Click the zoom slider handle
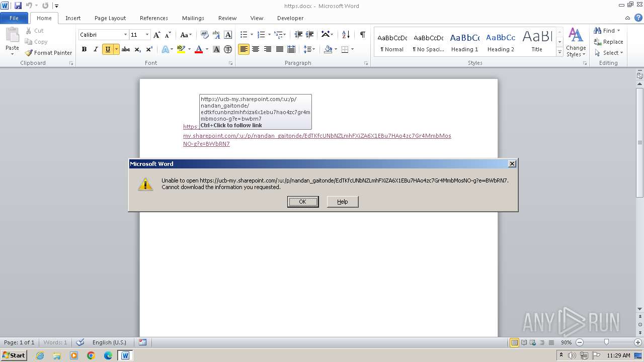 (x=606, y=342)
